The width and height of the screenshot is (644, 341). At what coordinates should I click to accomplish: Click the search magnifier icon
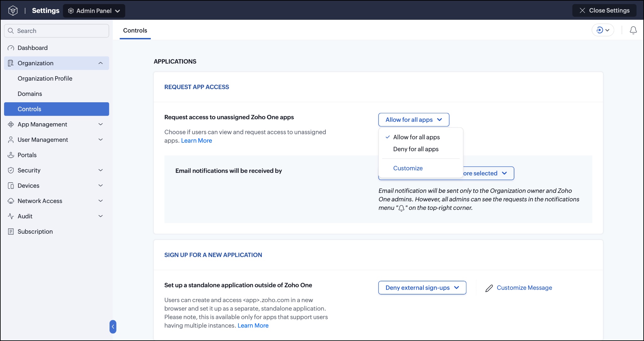(x=11, y=31)
